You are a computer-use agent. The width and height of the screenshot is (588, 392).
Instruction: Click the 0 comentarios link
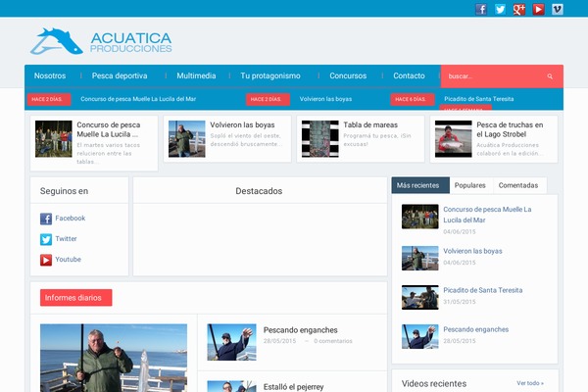(333, 341)
